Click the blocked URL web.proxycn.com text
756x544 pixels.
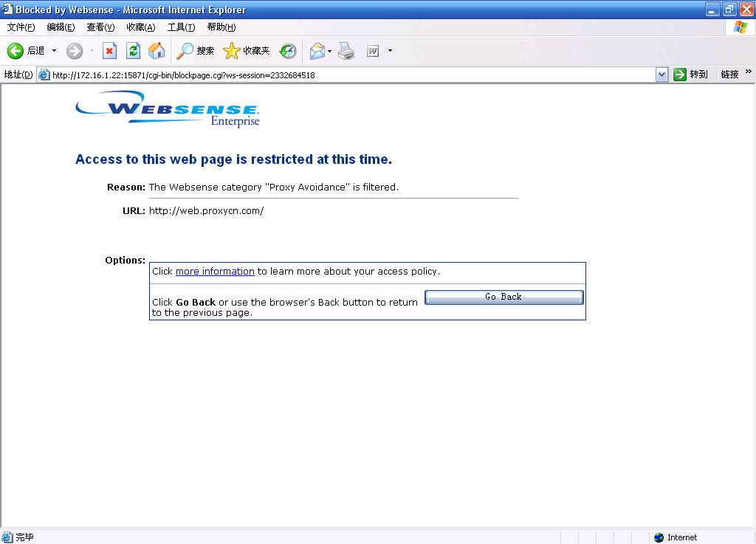[207, 211]
